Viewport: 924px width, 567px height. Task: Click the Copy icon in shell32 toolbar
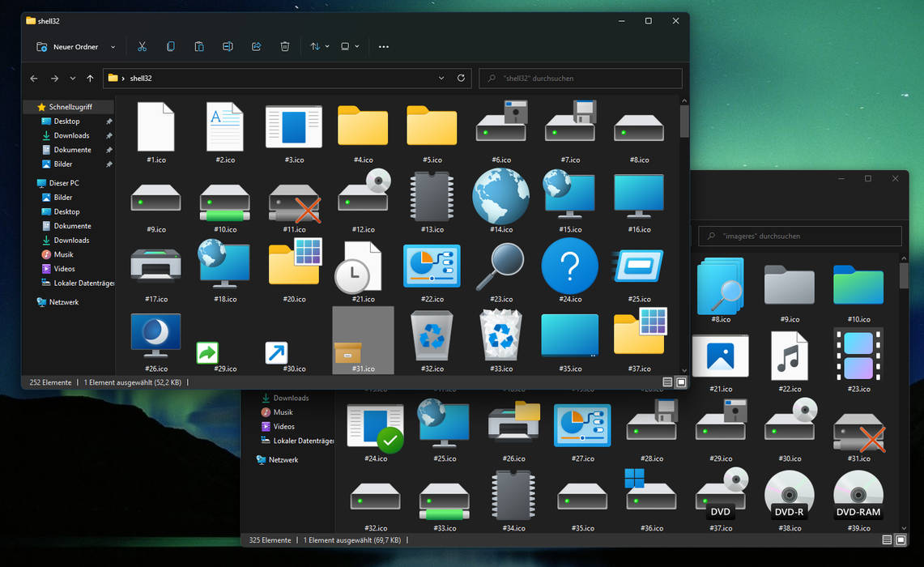pyautogui.click(x=170, y=46)
